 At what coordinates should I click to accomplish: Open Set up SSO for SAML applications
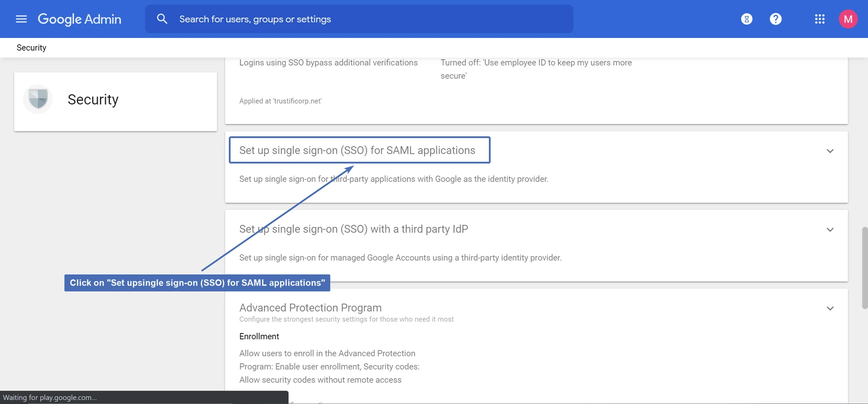(x=357, y=150)
